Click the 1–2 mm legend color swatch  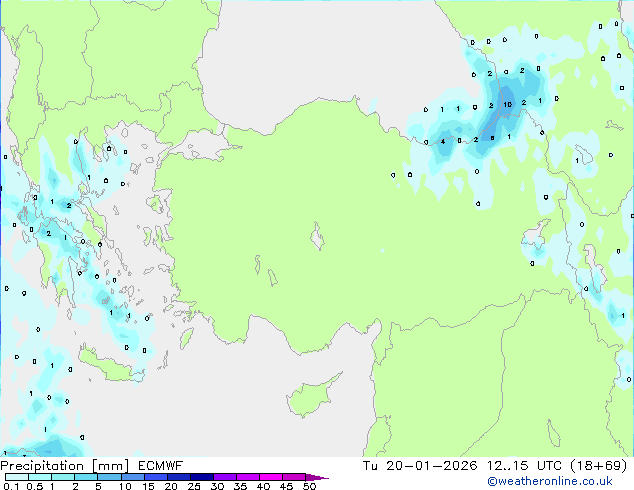(63, 477)
